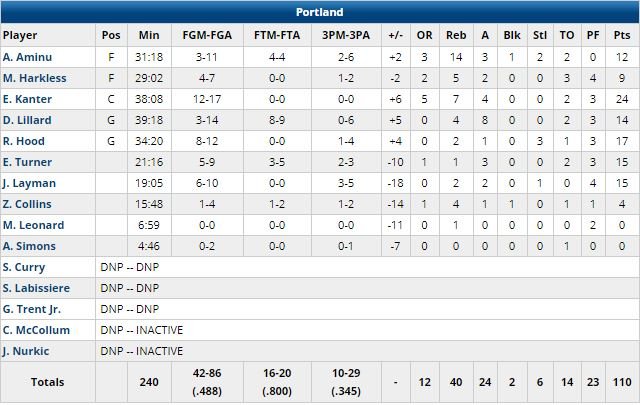Click the Portland team header
640x405 pixels.
(x=320, y=12)
